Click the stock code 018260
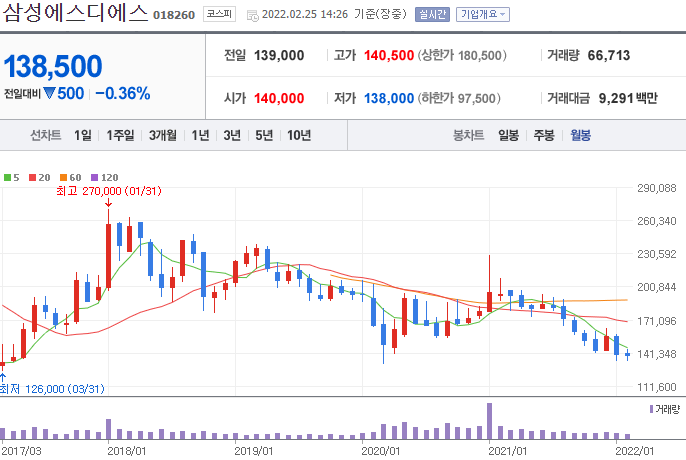 (174, 15)
